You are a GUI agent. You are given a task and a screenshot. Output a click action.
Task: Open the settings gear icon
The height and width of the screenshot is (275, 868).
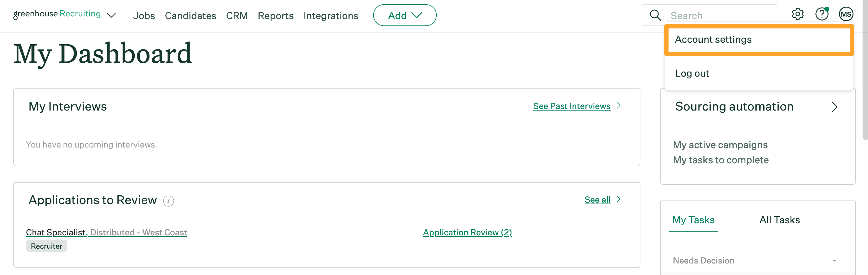[797, 15]
